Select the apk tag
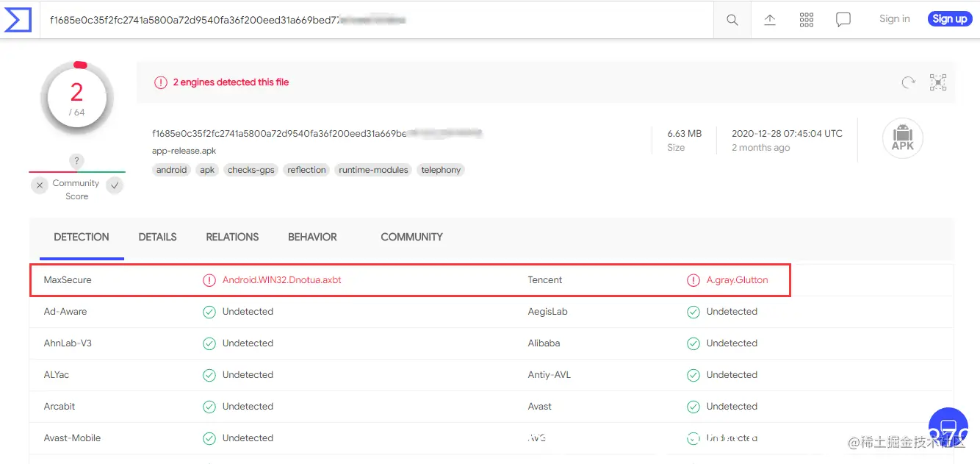This screenshot has width=980, height=464. [208, 170]
